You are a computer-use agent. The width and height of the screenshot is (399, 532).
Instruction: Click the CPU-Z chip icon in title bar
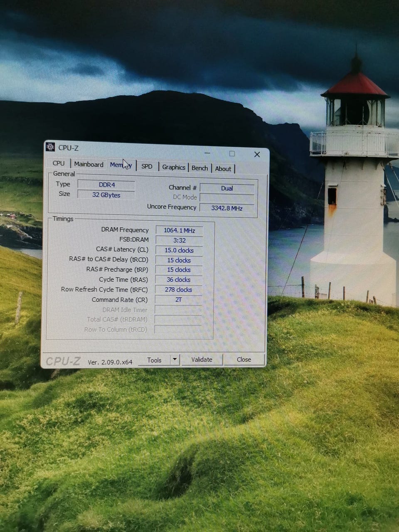coord(50,147)
